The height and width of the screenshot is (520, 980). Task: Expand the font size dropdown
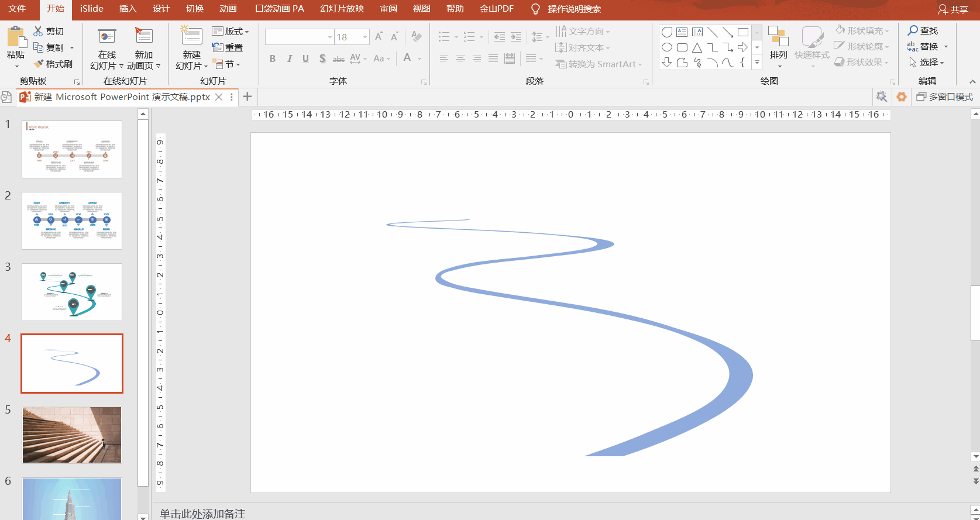tap(365, 37)
